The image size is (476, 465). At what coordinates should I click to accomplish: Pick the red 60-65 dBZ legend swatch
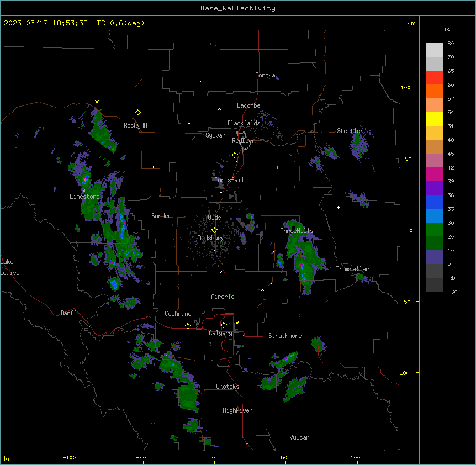click(x=434, y=78)
